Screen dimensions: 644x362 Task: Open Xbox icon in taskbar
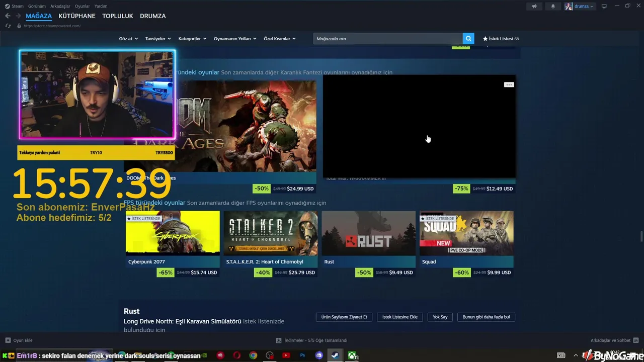point(352,355)
